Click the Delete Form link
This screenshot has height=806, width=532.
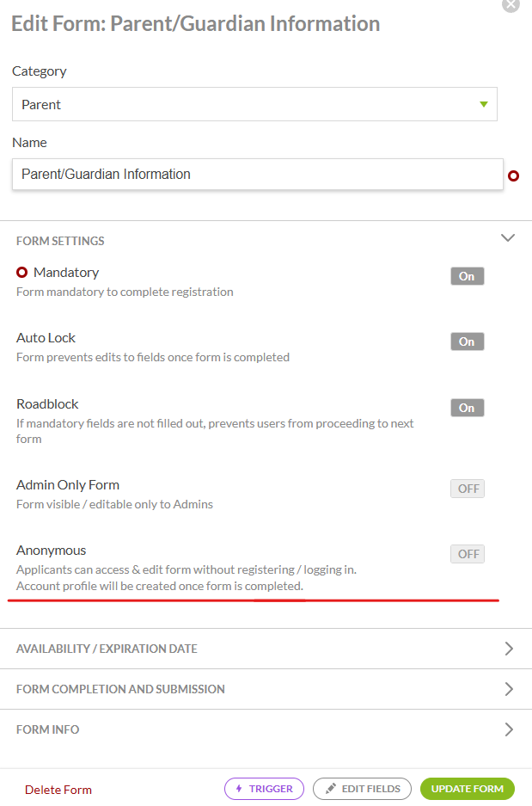point(58,790)
